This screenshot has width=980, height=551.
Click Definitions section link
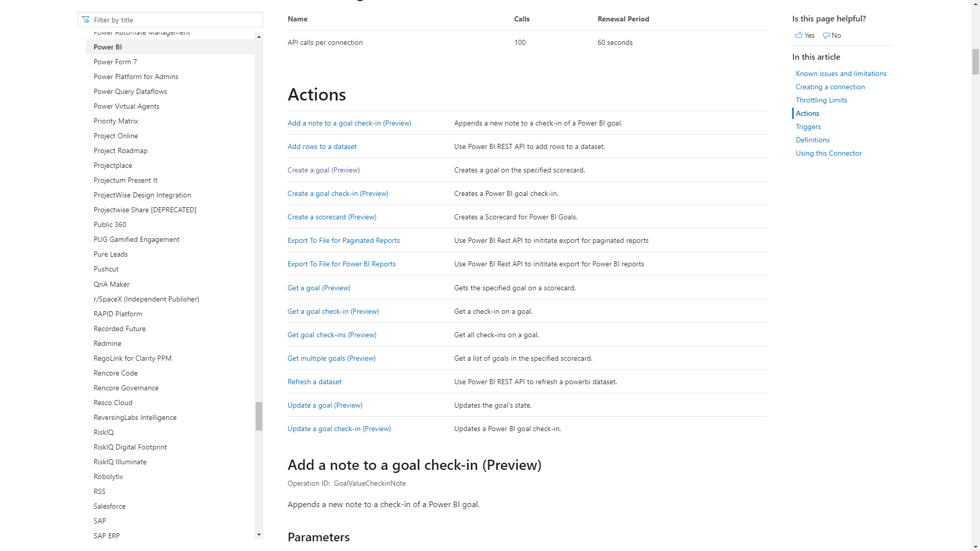tap(813, 140)
